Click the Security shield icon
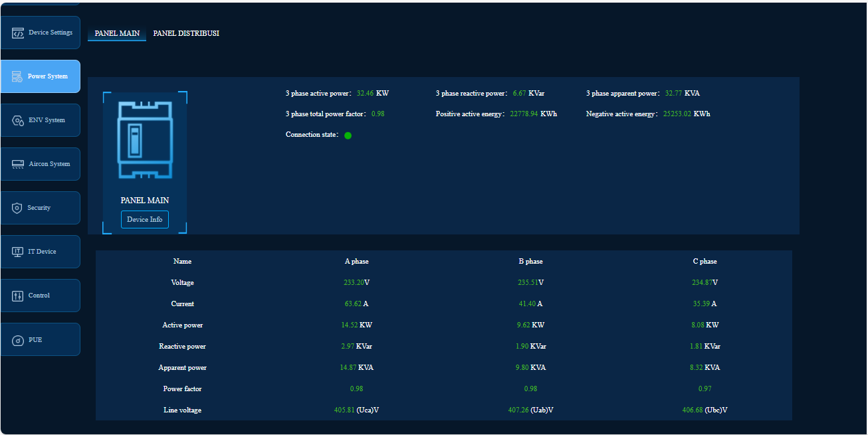Viewport: 868px width, 435px height. [x=17, y=209]
